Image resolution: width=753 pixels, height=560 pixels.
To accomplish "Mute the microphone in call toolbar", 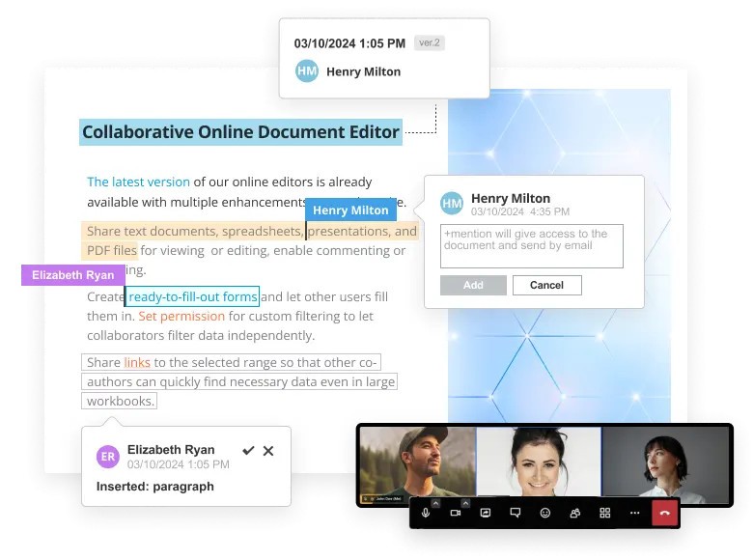I will click(x=426, y=513).
